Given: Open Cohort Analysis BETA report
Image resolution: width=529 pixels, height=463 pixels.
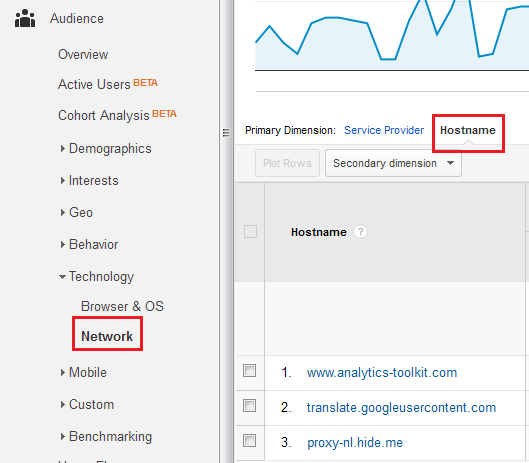Looking at the screenshot, I should 117,115.
